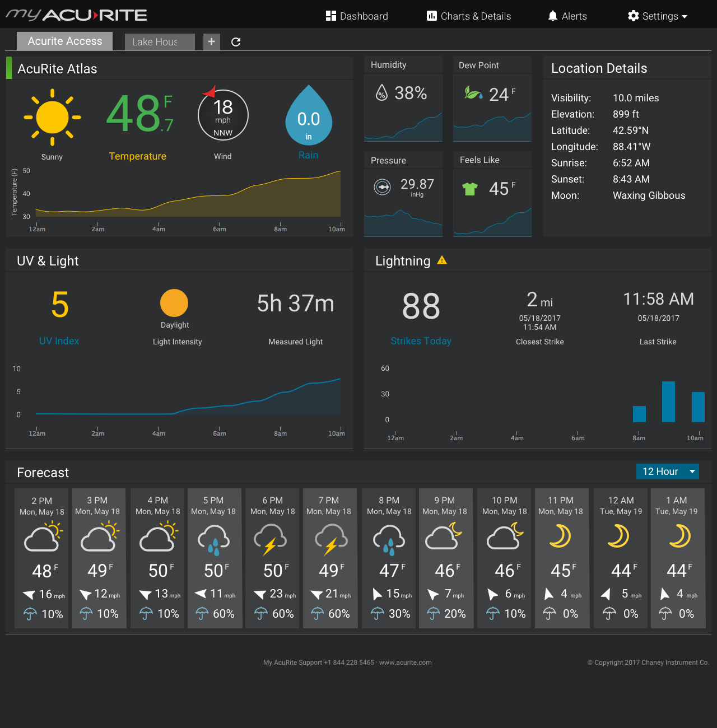This screenshot has height=728, width=717.
Task: Select the Temperature label
Action: [137, 156]
